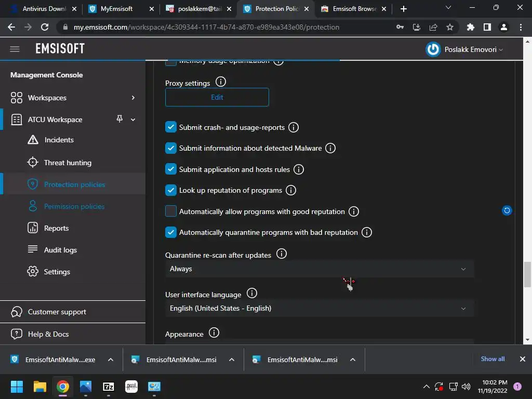Open Audit logs in the sidebar
532x399 pixels.
coord(60,250)
